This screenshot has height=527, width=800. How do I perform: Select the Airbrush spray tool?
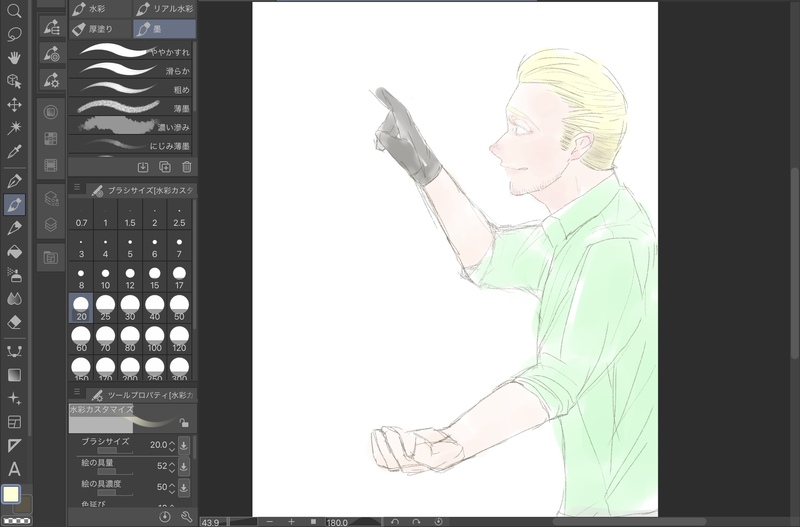(x=14, y=275)
